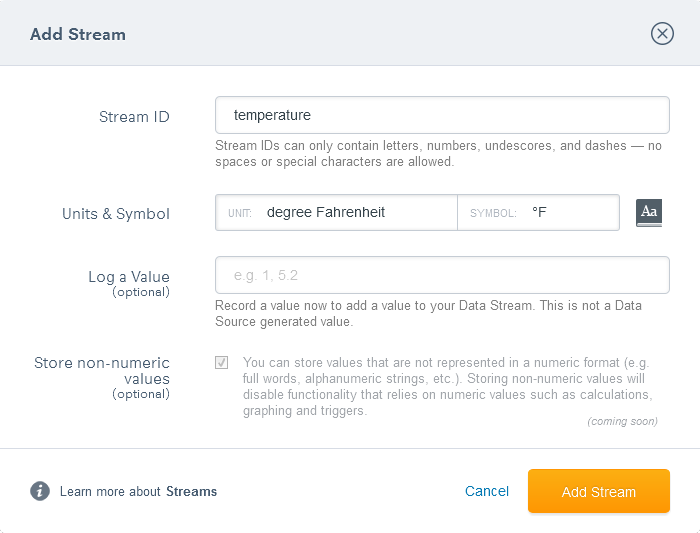Click the Store non-numeric values label
This screenshot has height=533, width=700.
pyautogui.click(x=102, y=370)
